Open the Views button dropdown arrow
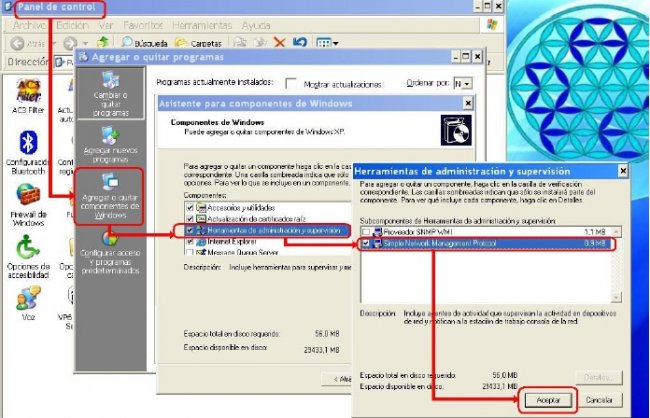The height and width of the screenshot is (418, 650). point(335,43)
